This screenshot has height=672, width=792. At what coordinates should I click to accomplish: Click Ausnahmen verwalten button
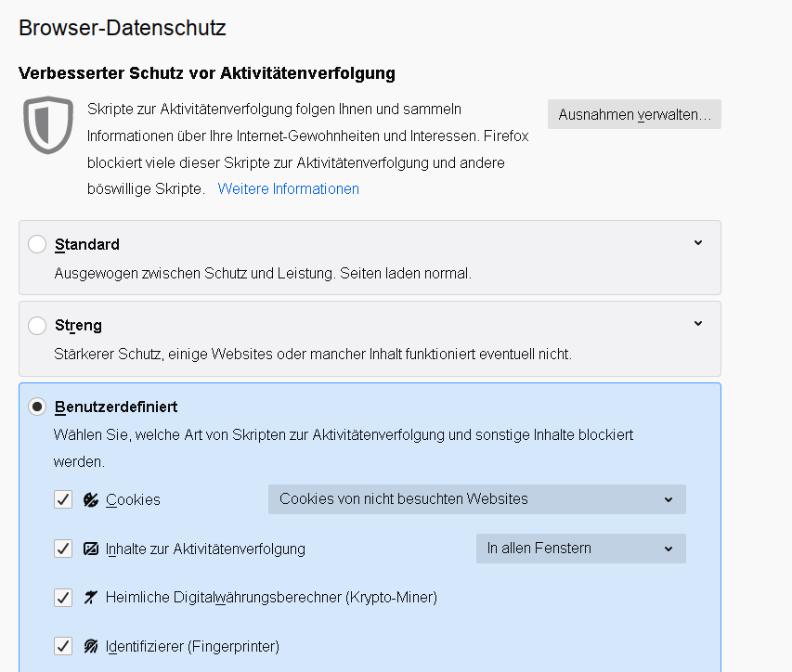pos(634,115)
